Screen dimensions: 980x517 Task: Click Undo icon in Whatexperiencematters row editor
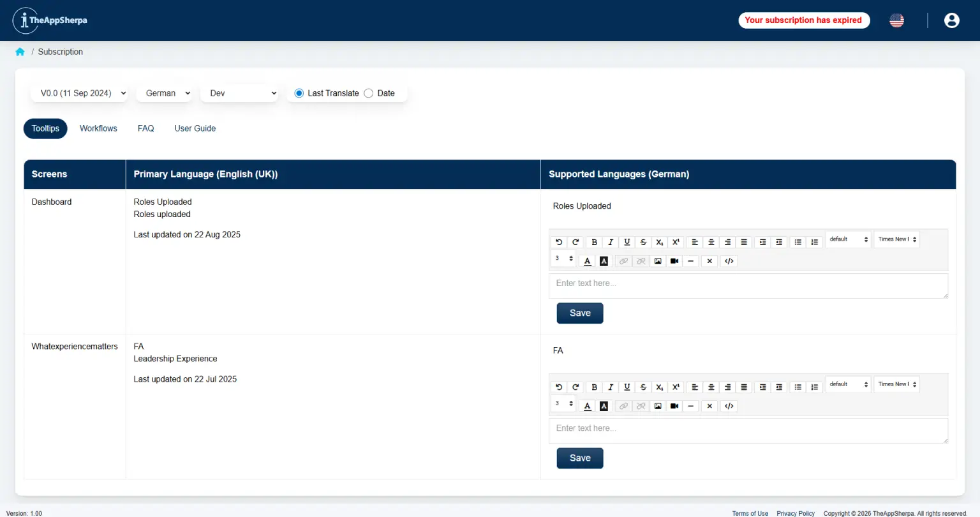pyautogui.click(x=559, y=387)
